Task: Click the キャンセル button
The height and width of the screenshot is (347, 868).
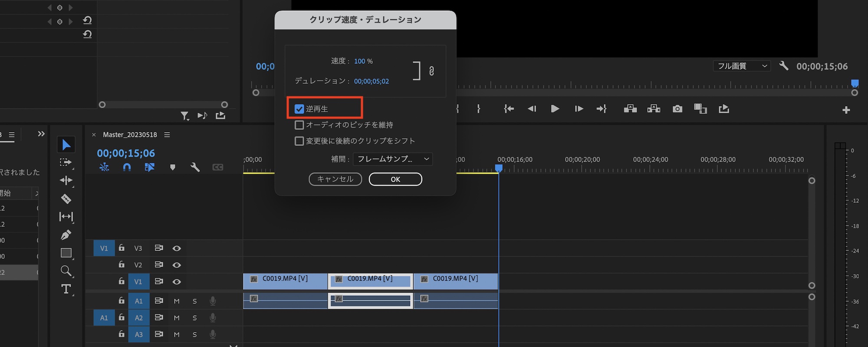Action: click(335, 179)
